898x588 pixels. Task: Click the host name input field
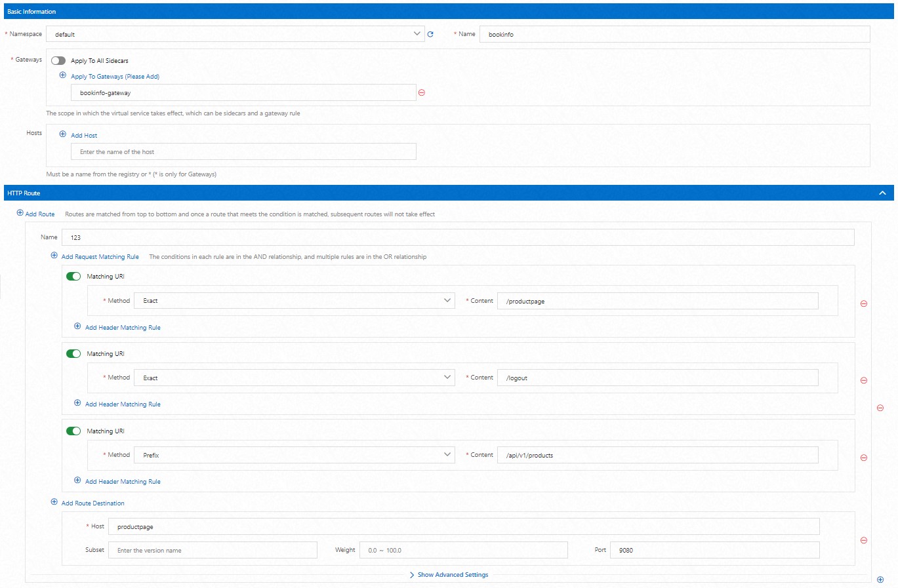[x=243, y=151]
